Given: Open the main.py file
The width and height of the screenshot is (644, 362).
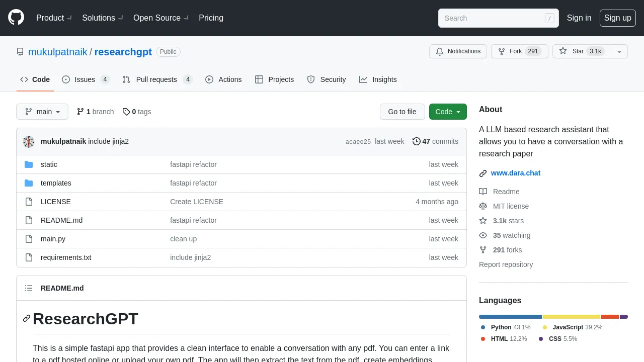Looking at the screenshot, I should 53,239.
